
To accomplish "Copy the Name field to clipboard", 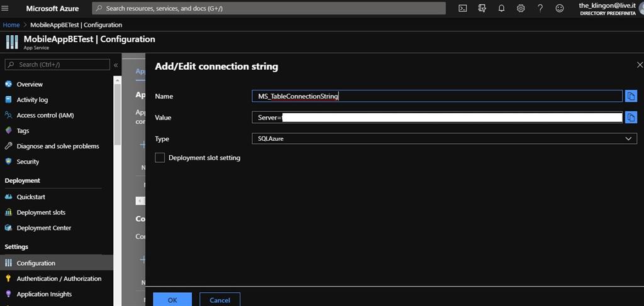I will tap(631, 96).
